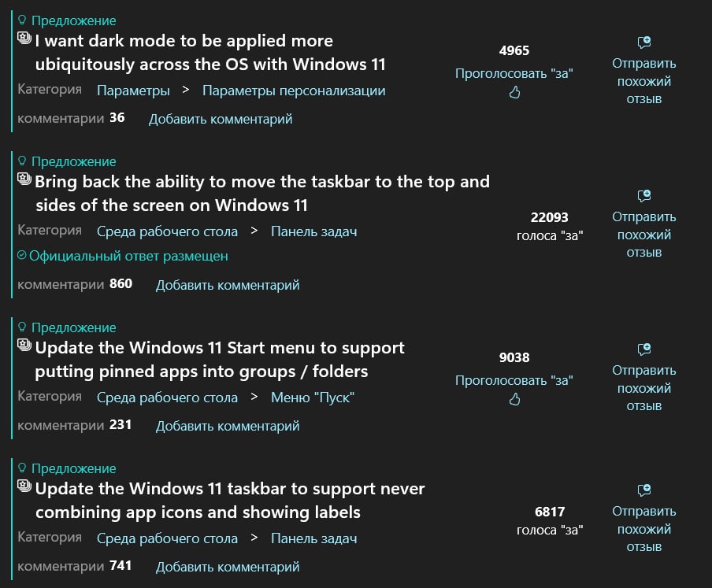Image resolution: width=712 pixels, height=588 pixels.
Task: Open the Start menu groups / folders suggestion
Action: [x=220, y=359]
